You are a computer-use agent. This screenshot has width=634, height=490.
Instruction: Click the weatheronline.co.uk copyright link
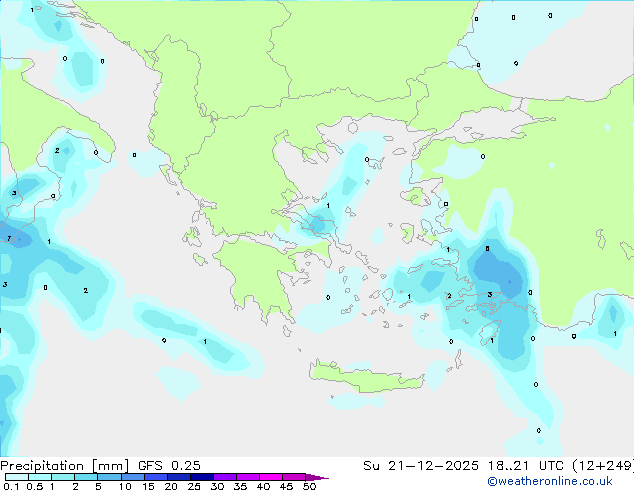coord(550,481)
